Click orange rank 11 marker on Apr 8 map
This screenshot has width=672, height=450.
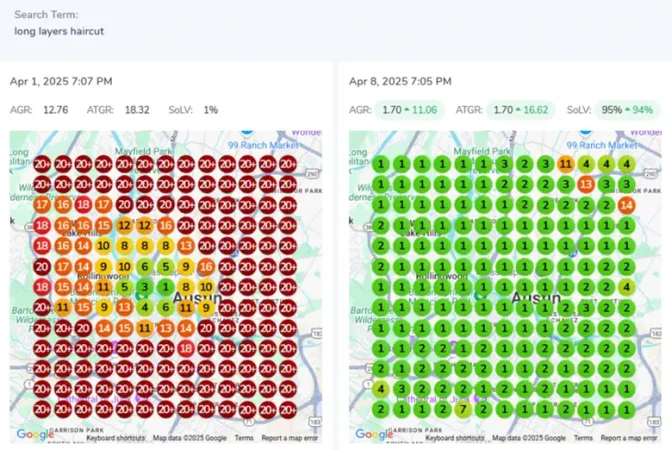565,164
